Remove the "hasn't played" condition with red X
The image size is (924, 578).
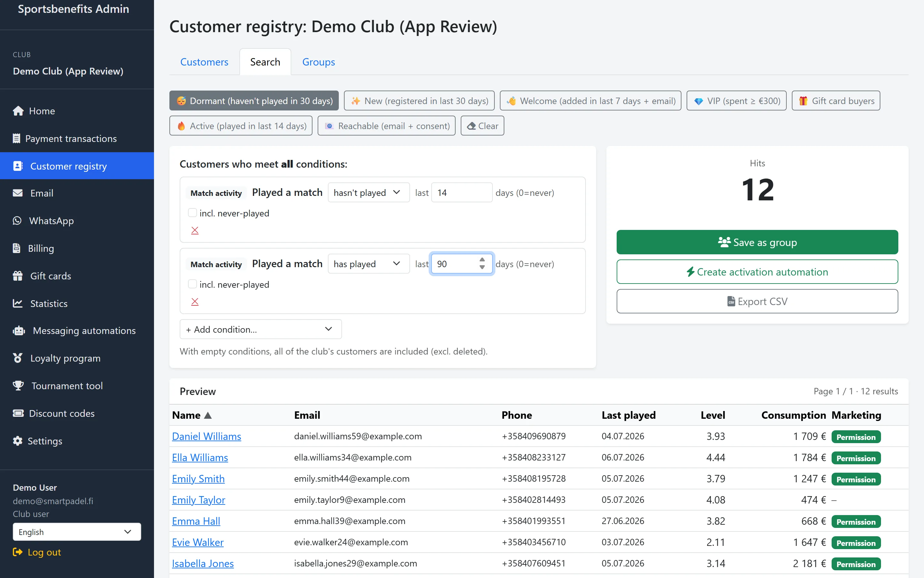pyautogui.click(x=195, y=230)
